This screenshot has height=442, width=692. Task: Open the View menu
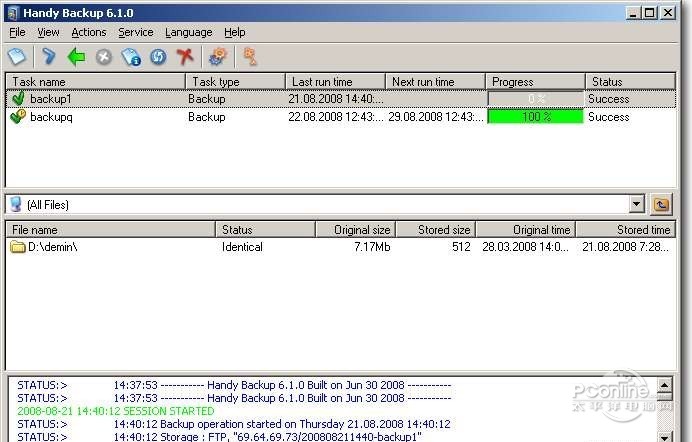tap(48, 32)
